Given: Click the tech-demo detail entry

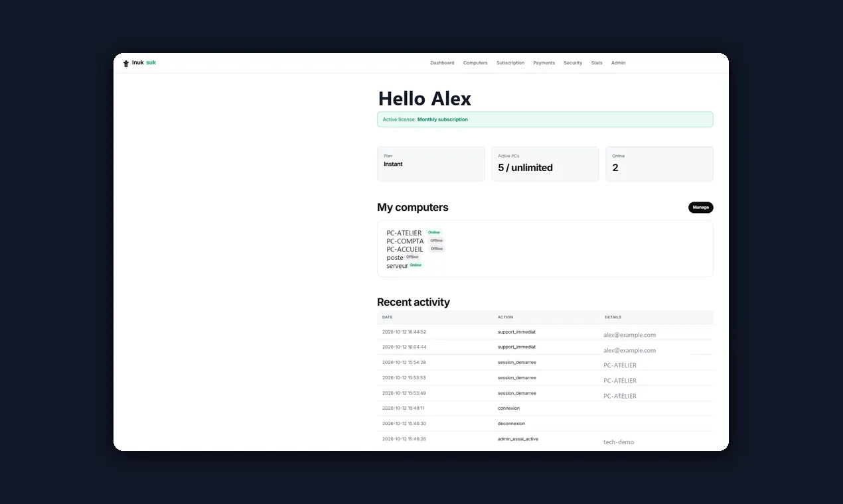Looking at the screenshot, I should tap(619, 442).
